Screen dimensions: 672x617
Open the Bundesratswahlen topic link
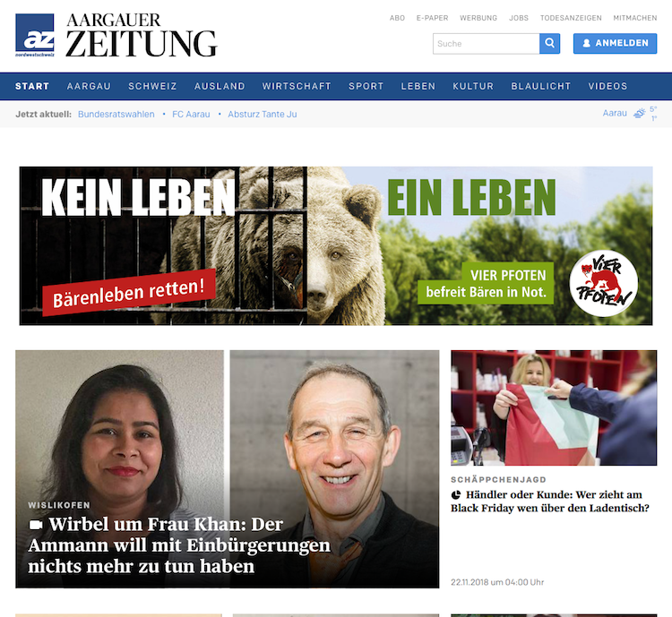pos(116,114)
